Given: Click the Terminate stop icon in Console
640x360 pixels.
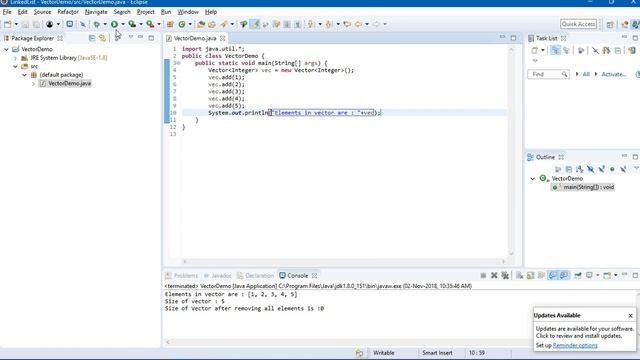Looking at the screenshot, I should 483,276.
